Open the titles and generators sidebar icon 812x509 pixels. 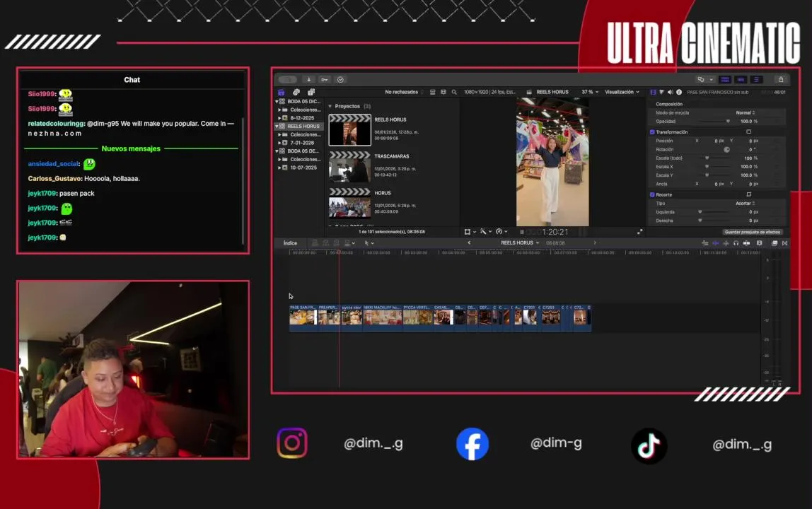click(x=311, y=92)
